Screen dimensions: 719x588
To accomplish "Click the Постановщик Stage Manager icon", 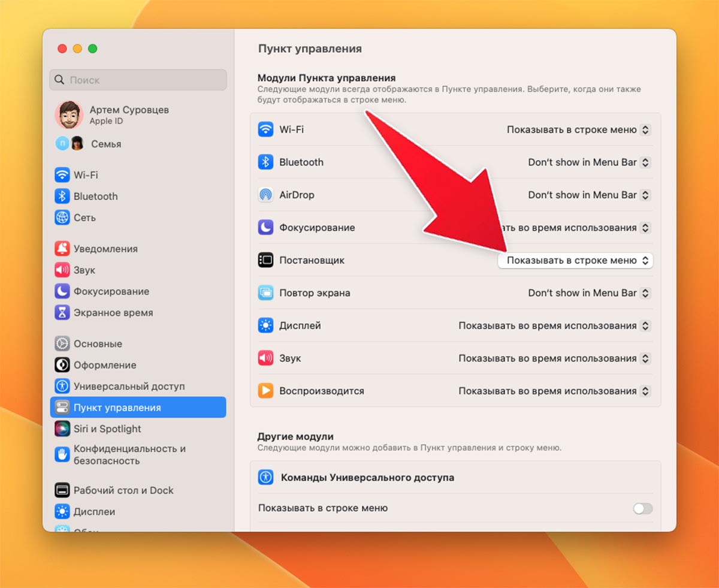I will (x=265, y=260).
